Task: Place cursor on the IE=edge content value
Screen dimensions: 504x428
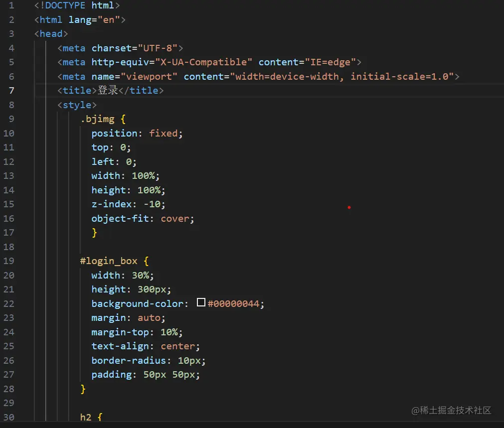Action: pos(330,62)
